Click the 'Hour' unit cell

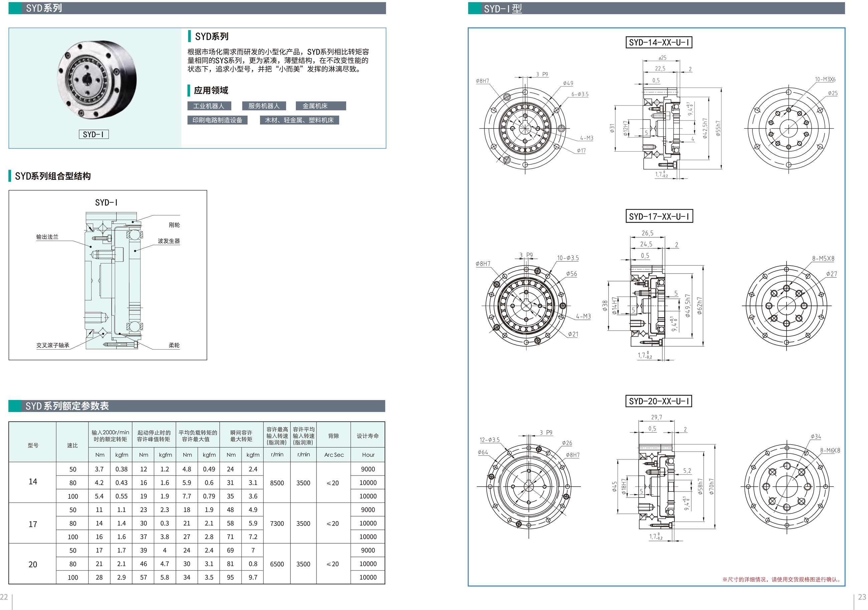[368, 455]
